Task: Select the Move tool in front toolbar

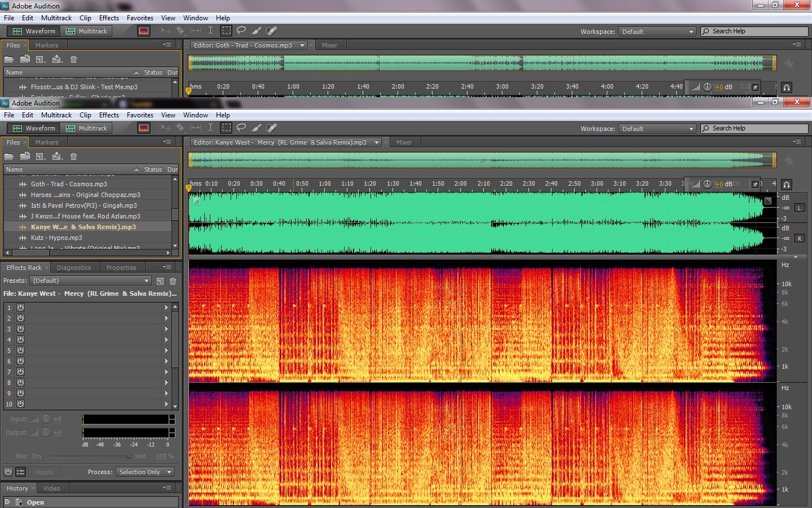Action: (166, 128)
